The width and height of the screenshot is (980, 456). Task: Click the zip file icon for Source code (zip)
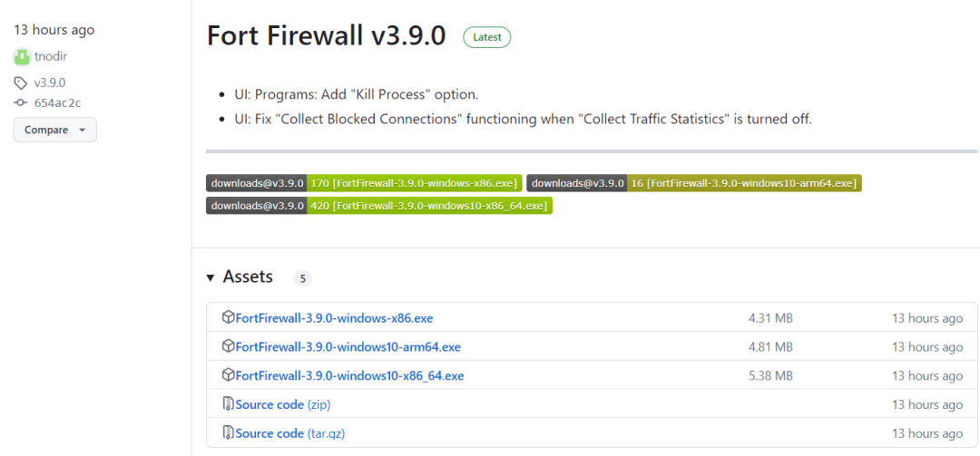[228, 404]
